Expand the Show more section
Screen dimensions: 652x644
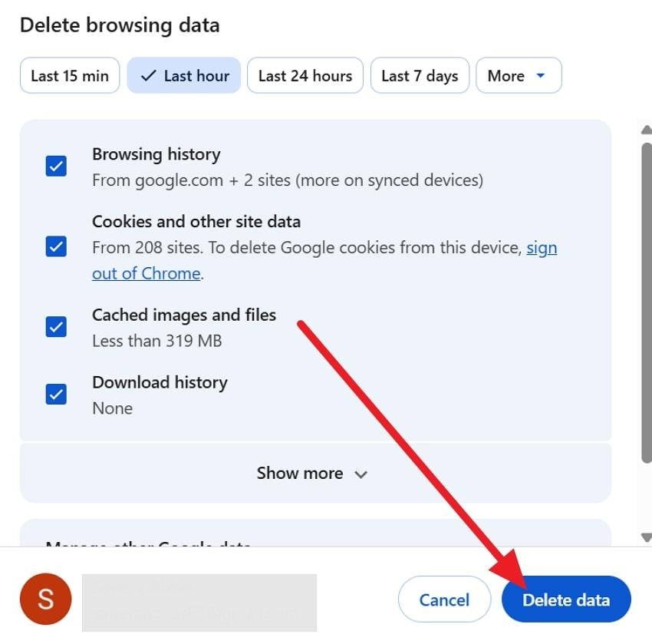click(300, 474)
